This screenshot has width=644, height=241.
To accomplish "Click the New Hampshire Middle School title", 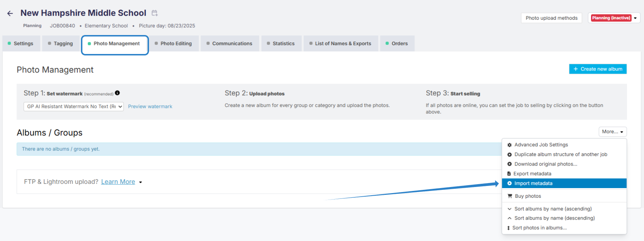I will pos(83,13).
